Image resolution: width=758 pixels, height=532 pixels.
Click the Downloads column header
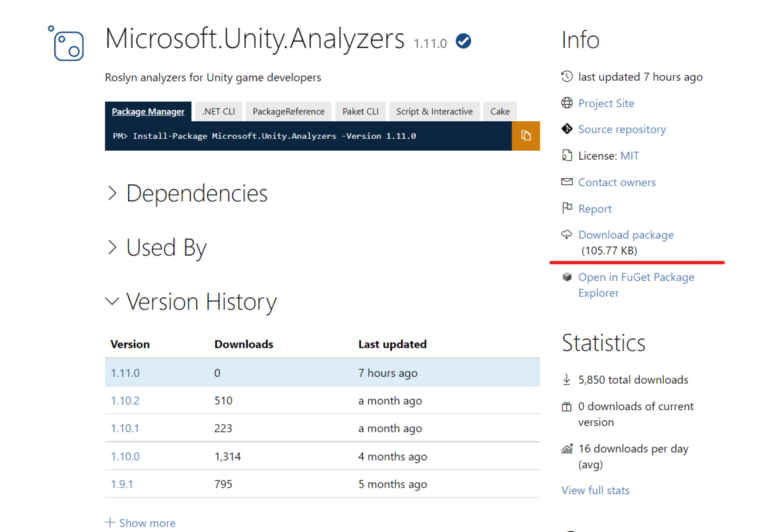[x=244, y=344]
